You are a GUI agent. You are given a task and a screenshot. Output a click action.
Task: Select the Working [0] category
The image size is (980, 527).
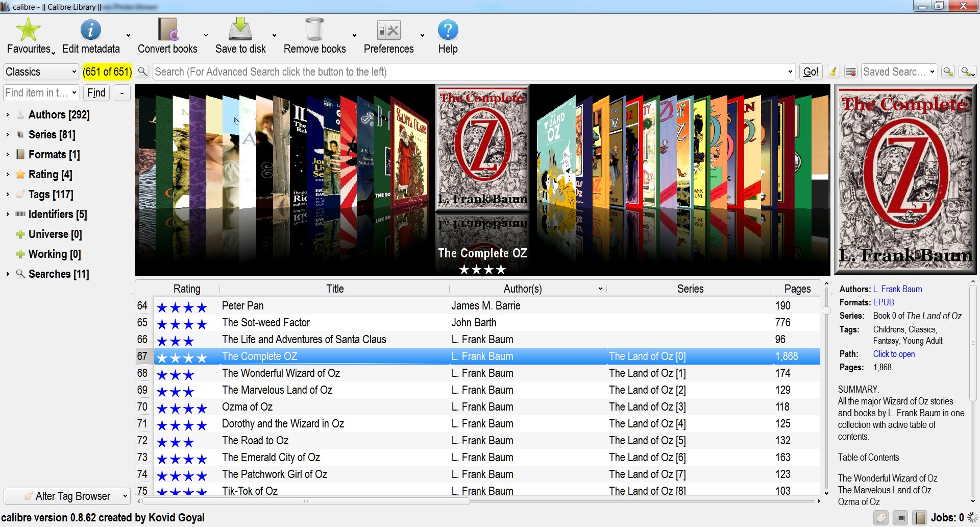tap(55, 254)
